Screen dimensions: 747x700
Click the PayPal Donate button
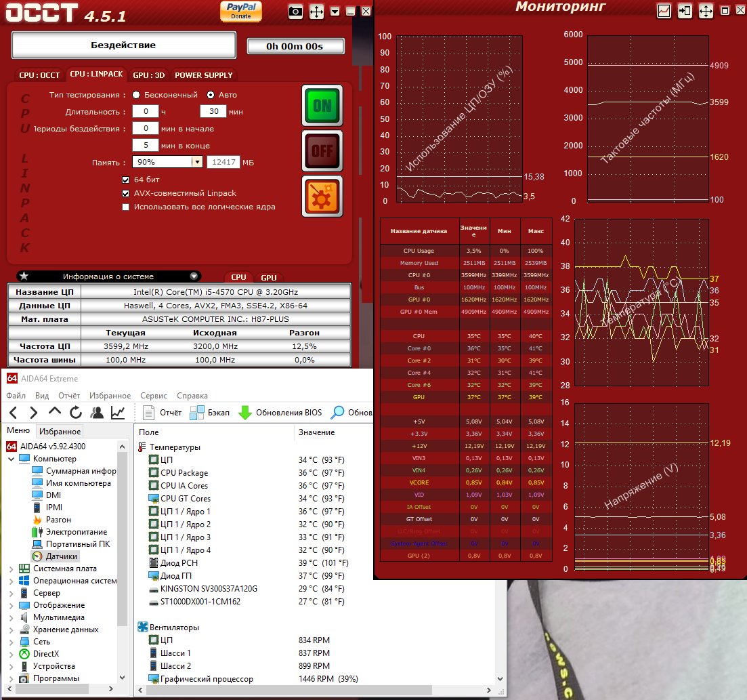(x=241, y=11)
